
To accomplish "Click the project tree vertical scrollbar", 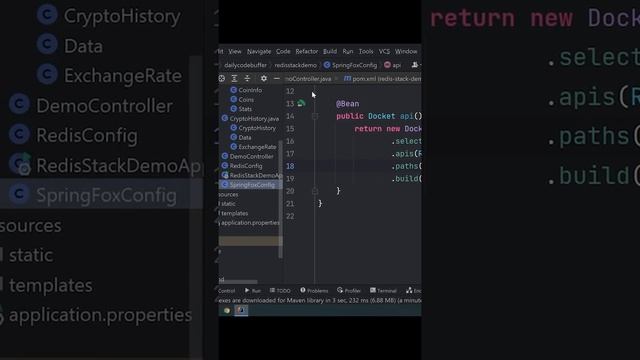I will [280, 199].
